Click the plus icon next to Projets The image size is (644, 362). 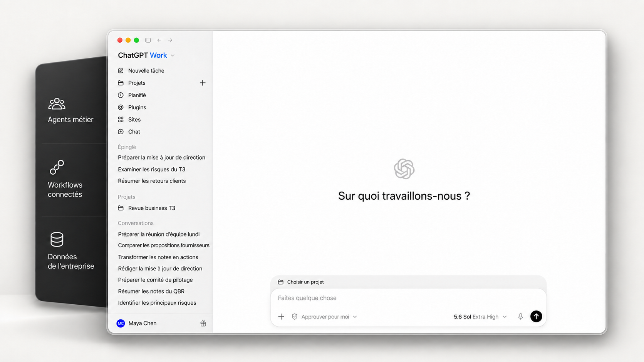[203, 83]
